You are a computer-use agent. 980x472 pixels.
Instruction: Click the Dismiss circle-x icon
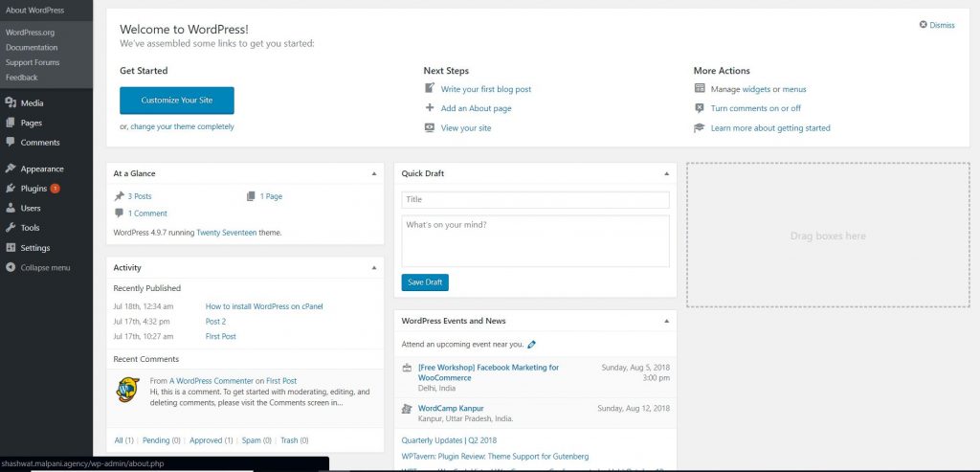pyautogui.click(x=924, y=24)
